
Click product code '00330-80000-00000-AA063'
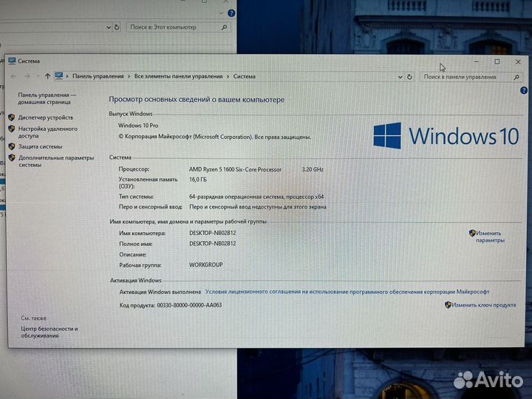(x=189, y=305)
